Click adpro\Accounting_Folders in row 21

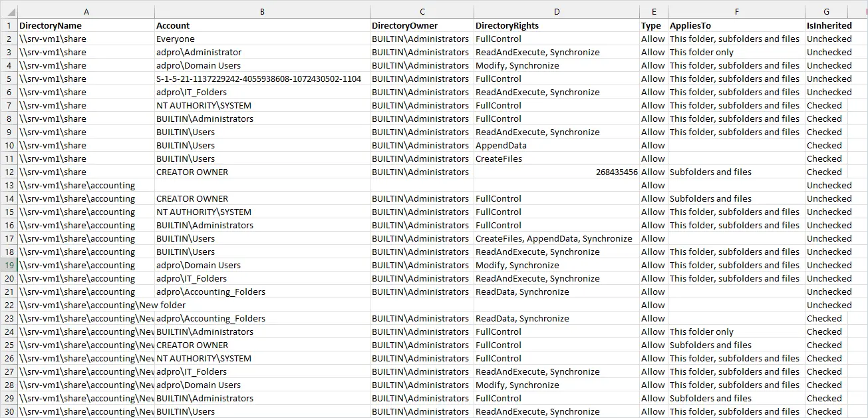coord(262,292)
